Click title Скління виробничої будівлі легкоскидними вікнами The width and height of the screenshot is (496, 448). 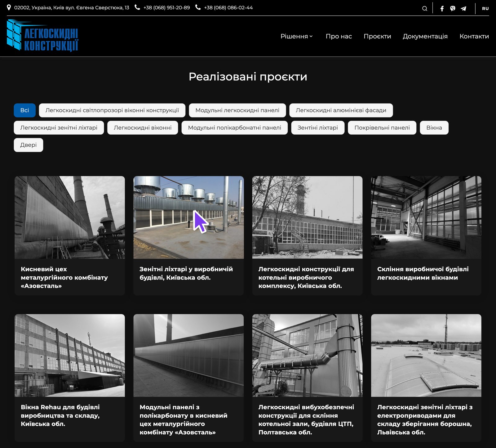click(423, 273)
